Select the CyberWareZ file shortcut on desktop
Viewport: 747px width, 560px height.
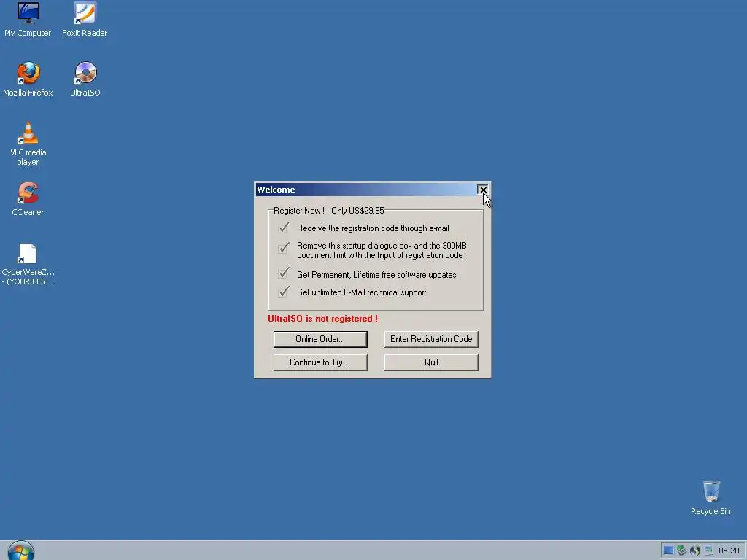click(x=28, y=264)
